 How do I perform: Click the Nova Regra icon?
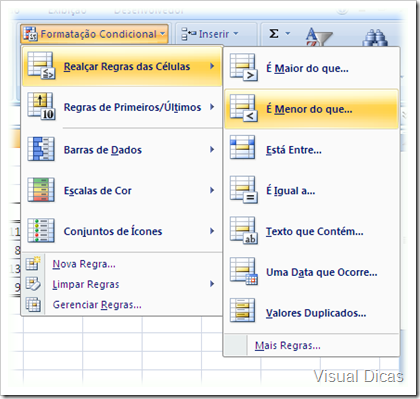pos(33,263)
